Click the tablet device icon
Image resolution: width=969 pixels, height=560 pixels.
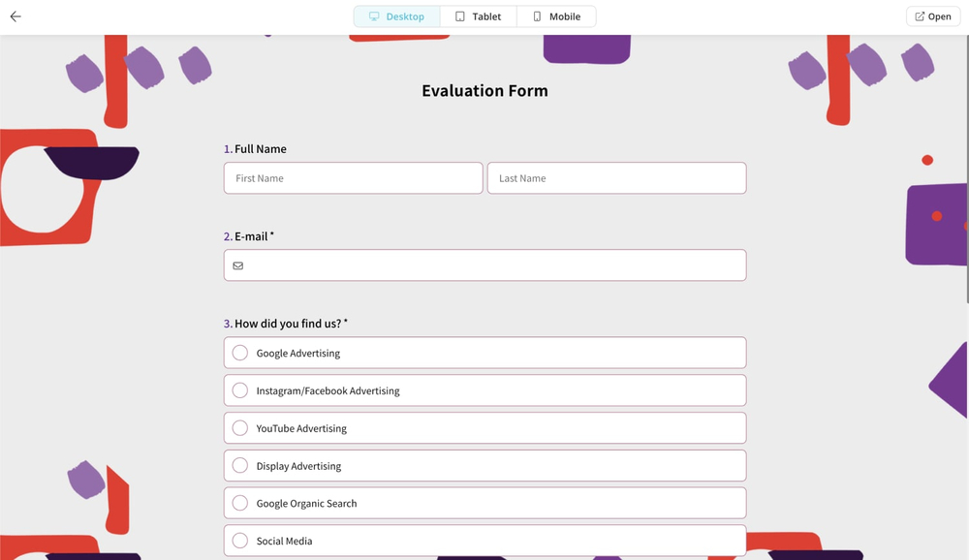click(460, 16)
